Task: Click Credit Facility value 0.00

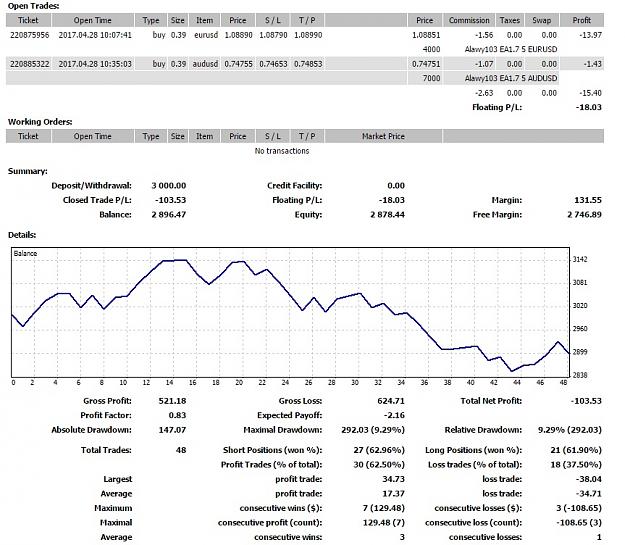Action: pos(396,185)
